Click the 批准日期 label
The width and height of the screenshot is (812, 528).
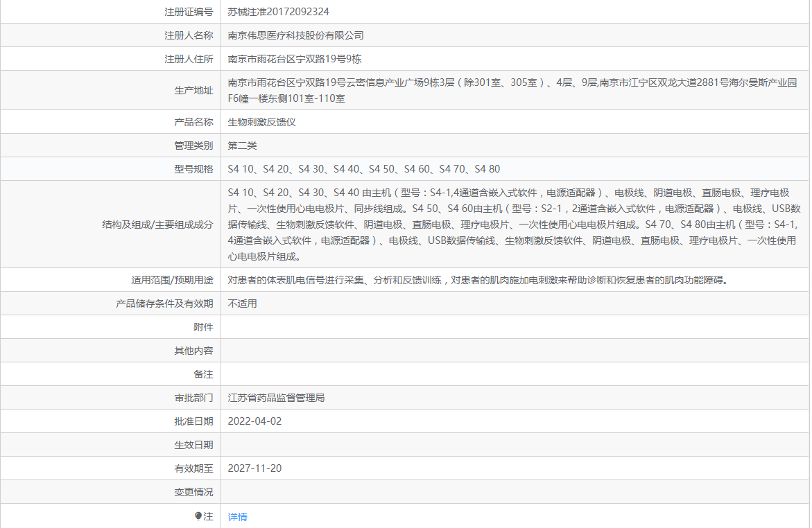point(193,421)
